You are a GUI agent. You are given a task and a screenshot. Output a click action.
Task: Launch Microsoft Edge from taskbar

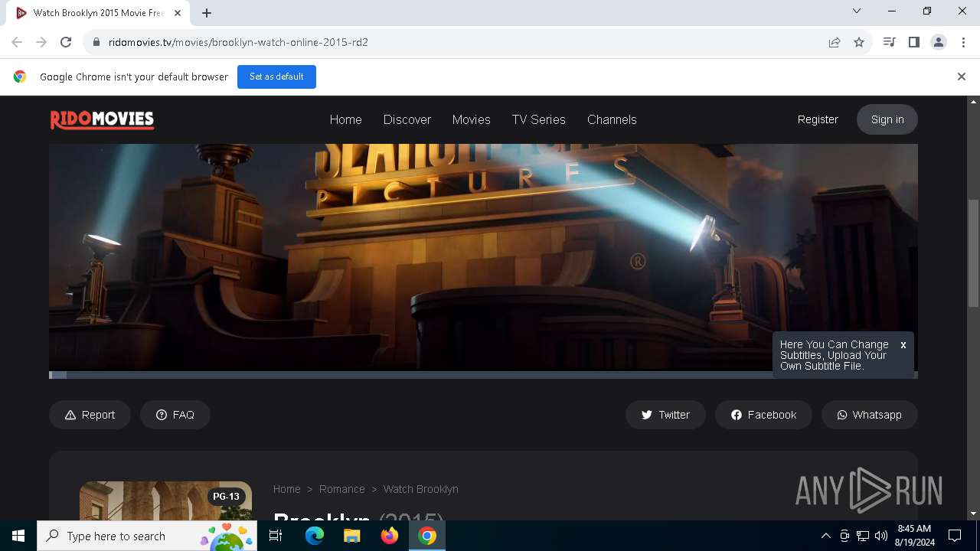click(315, 536)
